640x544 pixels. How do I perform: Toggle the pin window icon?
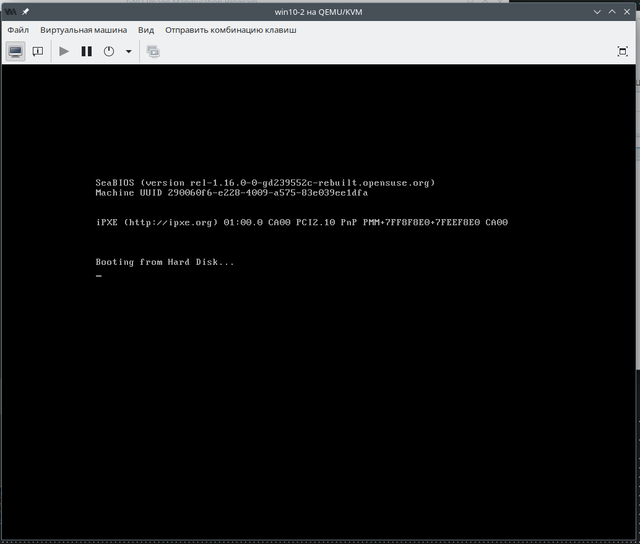pos(26,12)
